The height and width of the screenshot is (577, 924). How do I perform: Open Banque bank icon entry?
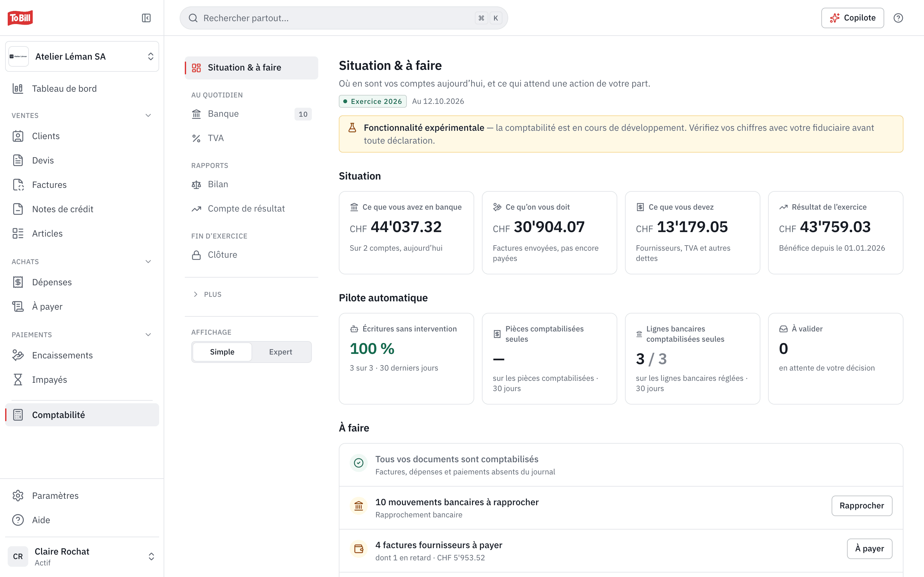pos(196,114)
